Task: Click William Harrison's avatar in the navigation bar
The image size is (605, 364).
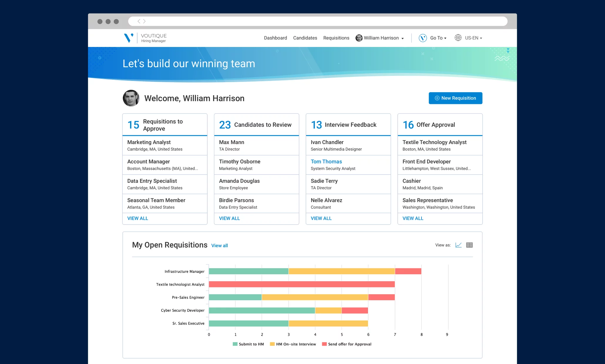Action: 359,38
